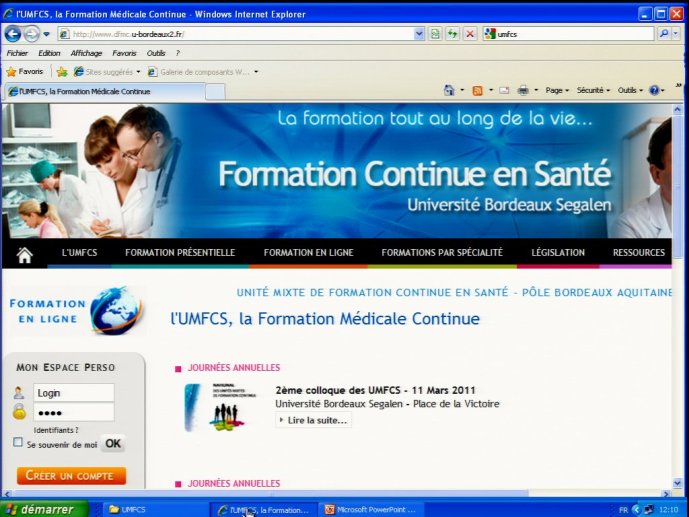
Task: Click the colloque poster thumbnail
Action: (x=220, y=407)
